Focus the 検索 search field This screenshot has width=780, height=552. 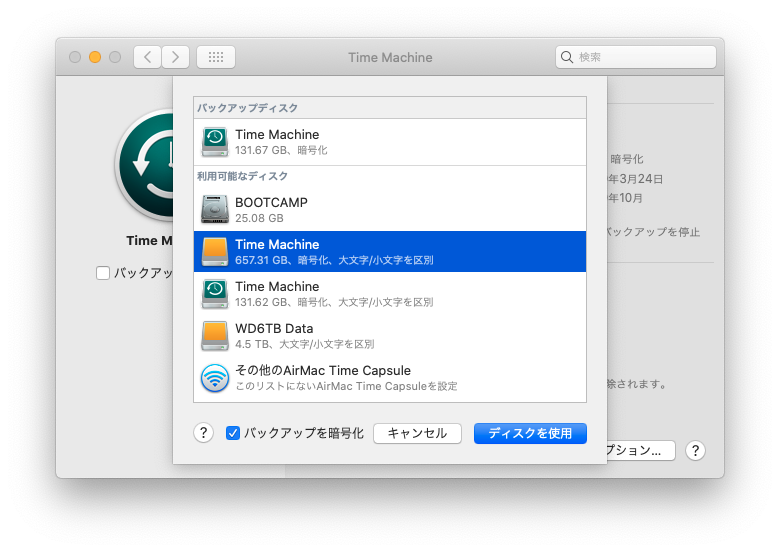point(636,57)
